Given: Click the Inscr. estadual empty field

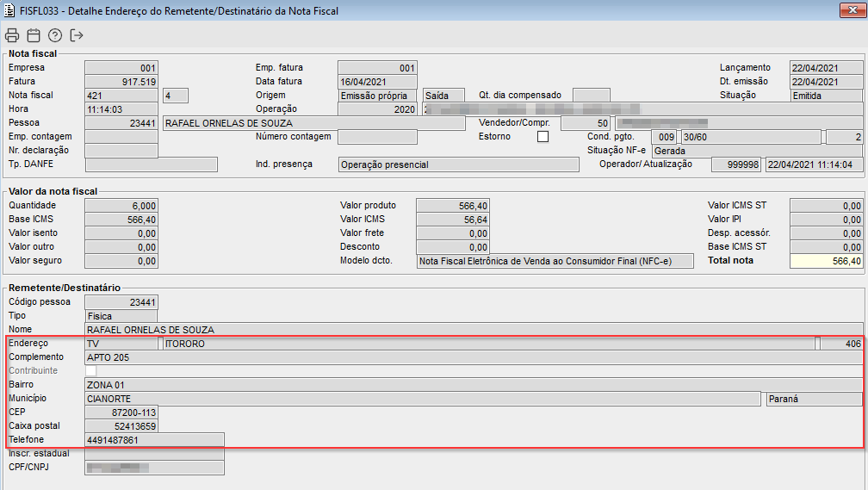Looking at the screenshot, I should pos(154,454).
